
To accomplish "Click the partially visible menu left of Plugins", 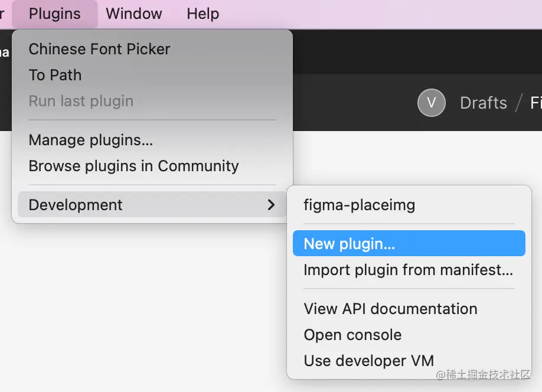I will [x=3, y=14].
